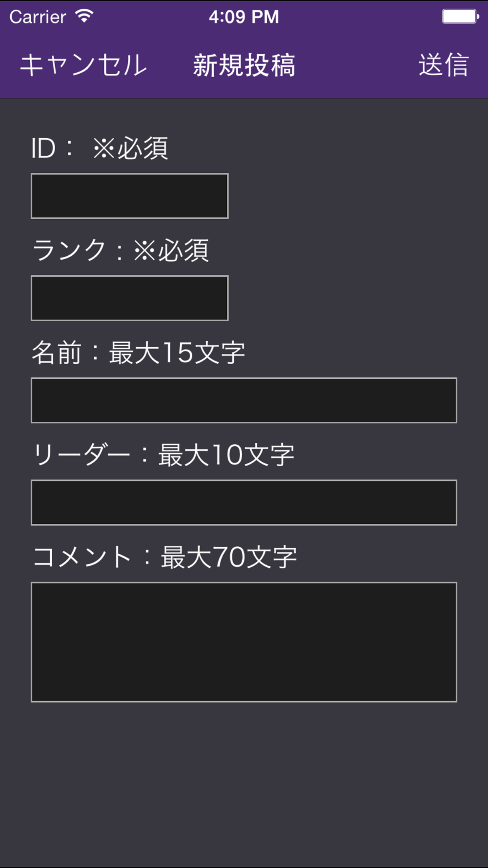Click the "名前" label text

coord(56,352)
